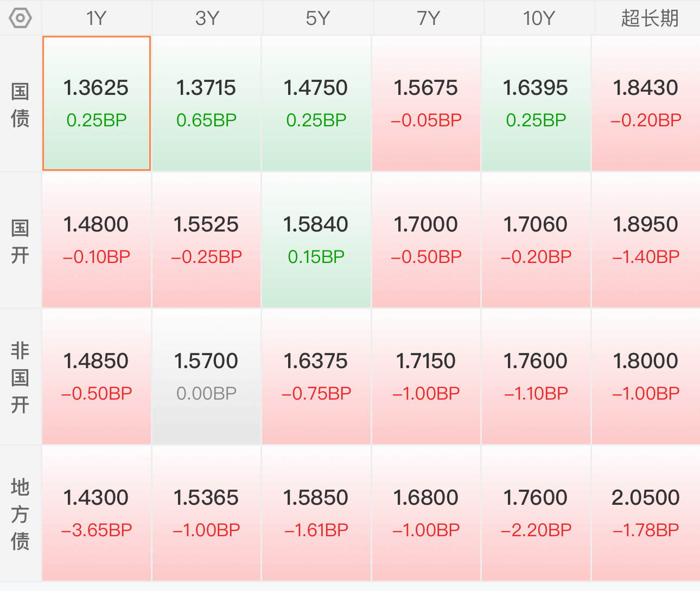Select the 5Y column header
Viewport: 700px width, 591px height.
pos(317,18)
